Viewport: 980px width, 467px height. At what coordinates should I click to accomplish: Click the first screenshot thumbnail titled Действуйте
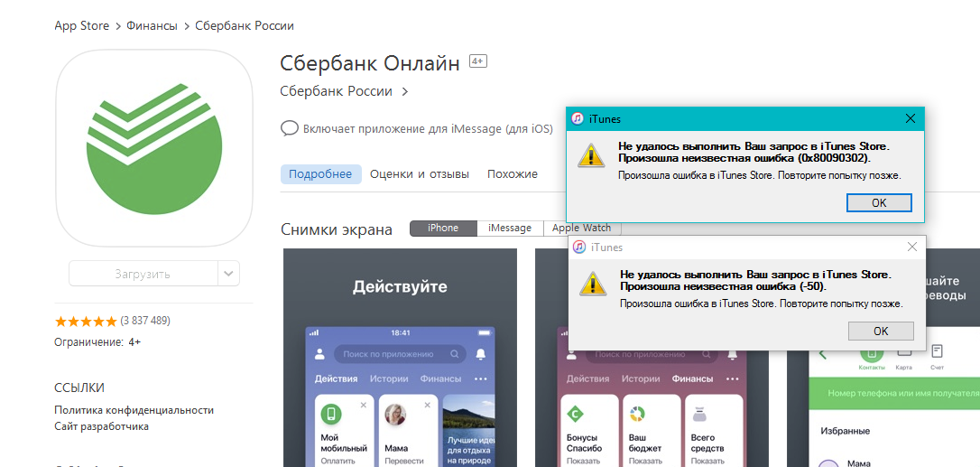tap(400, 358)
